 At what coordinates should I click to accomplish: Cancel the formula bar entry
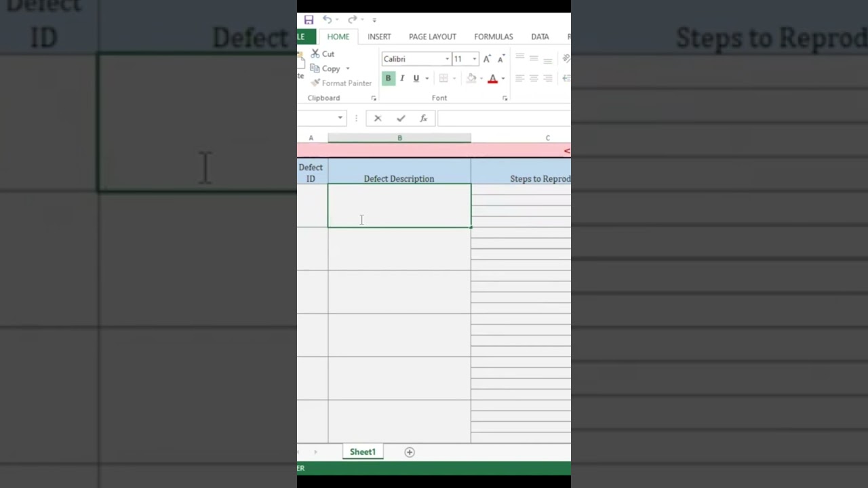(x=378, y=118)
